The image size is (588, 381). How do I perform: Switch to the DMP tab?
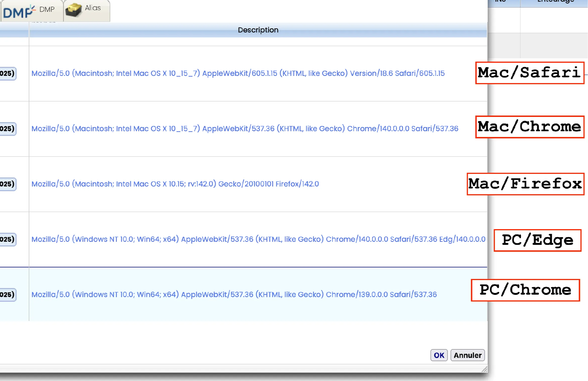(x=47, y=10)
